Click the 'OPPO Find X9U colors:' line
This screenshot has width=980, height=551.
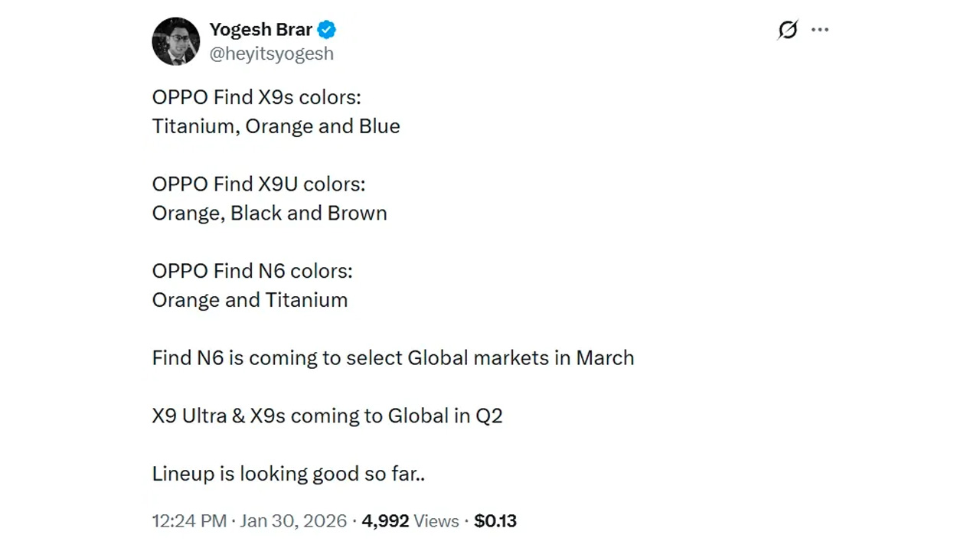coord(258,184)
